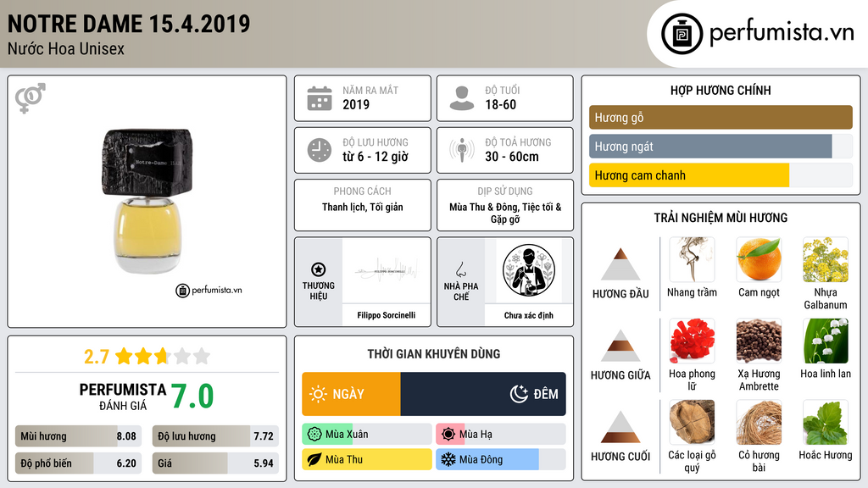Click the Nhựa Galbanum yellow flower image
868x488 pixels.
coord(826,259)
